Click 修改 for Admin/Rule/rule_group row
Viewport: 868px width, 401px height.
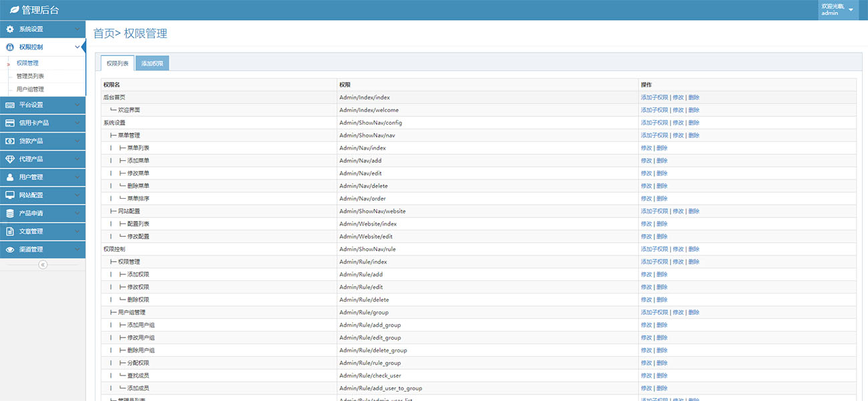click(646, 364)
